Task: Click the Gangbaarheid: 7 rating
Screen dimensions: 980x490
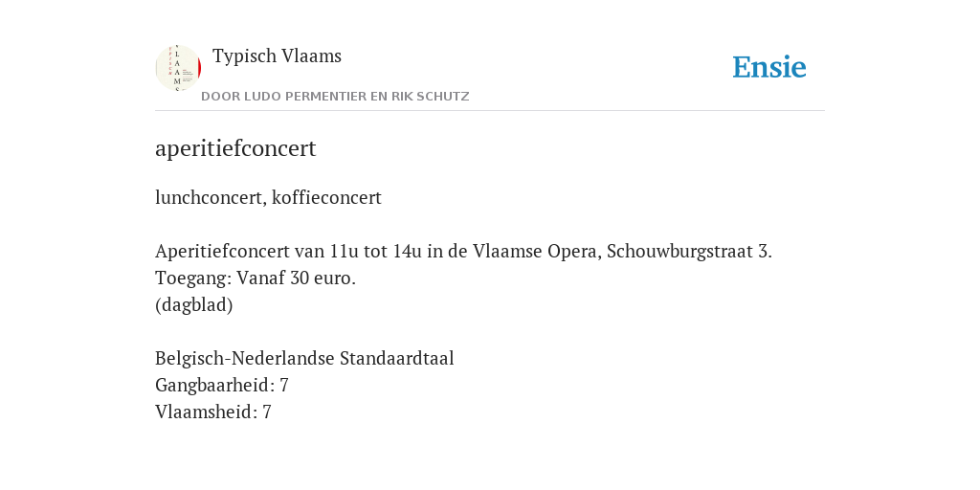Action: 222,386
